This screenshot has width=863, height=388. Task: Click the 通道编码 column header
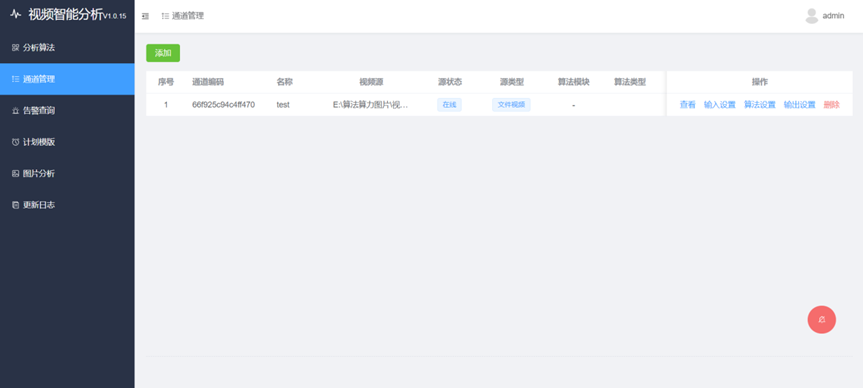click(x=208, y=82)
